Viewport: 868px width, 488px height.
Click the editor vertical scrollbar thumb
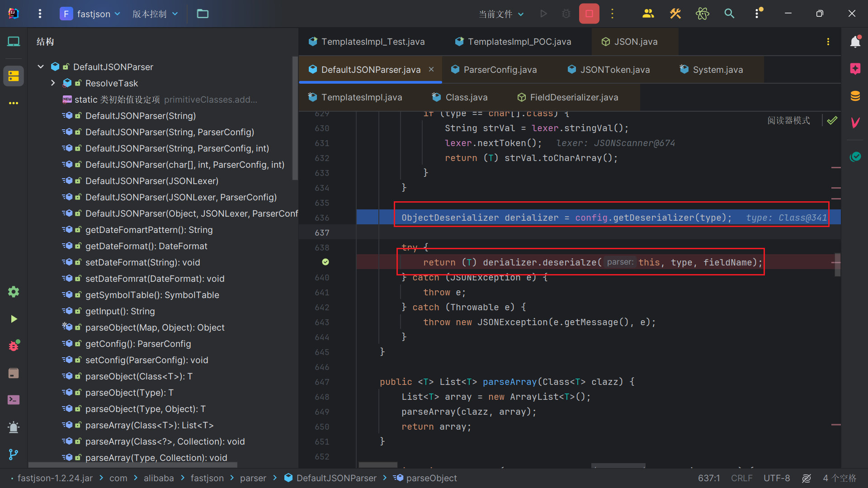click(837, 265)
